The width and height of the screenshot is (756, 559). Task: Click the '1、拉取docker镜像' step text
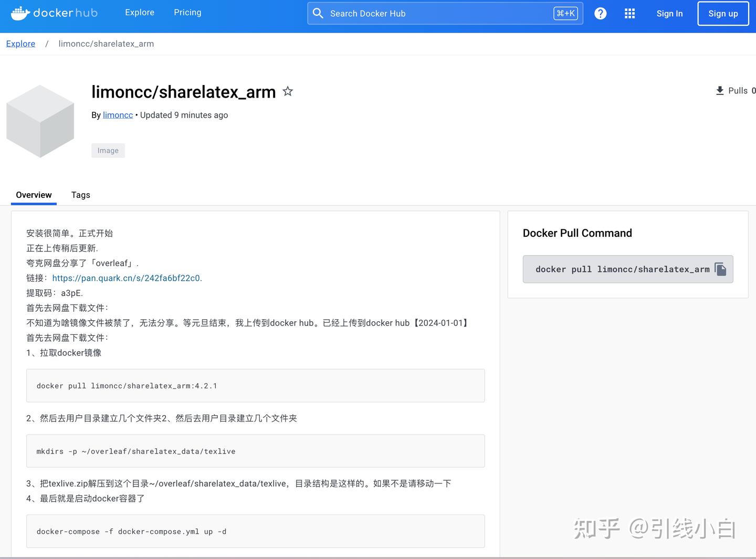pyautogui.click(x=64, y=353)
